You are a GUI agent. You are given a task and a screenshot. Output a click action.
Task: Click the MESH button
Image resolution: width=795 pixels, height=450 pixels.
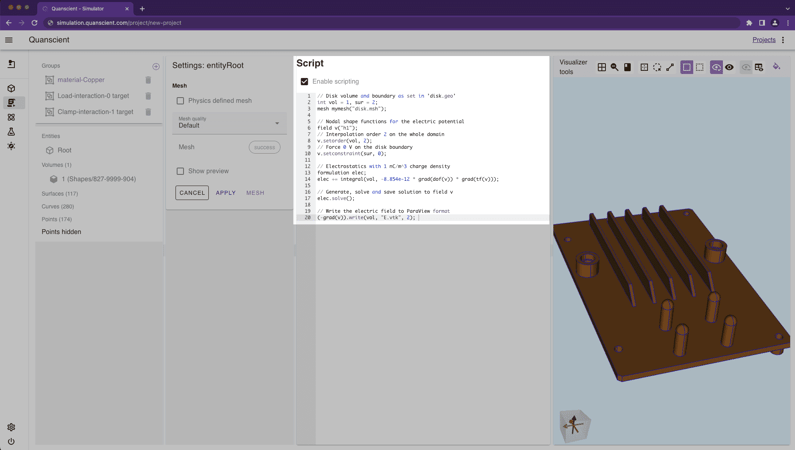[255, 193]
